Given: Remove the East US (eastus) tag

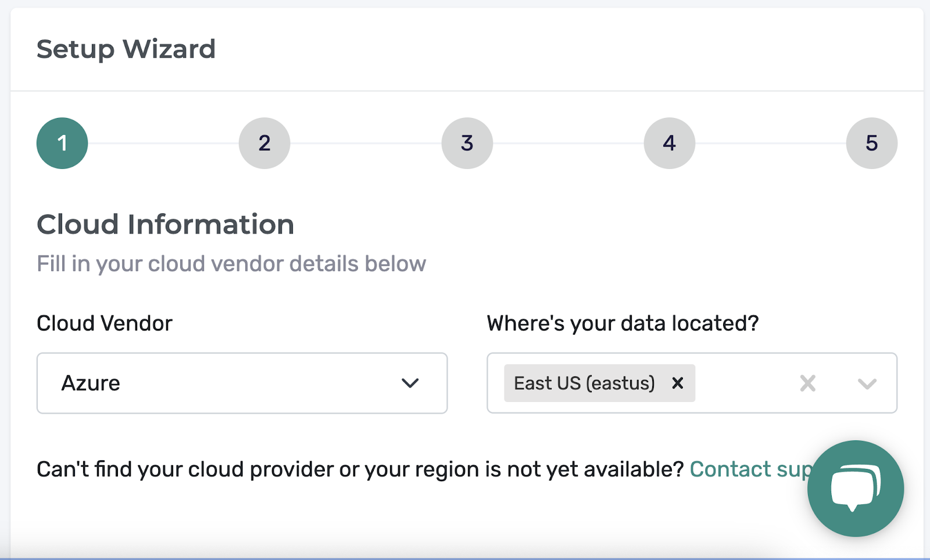Looking at the screenshot, I should coord(677,383).
